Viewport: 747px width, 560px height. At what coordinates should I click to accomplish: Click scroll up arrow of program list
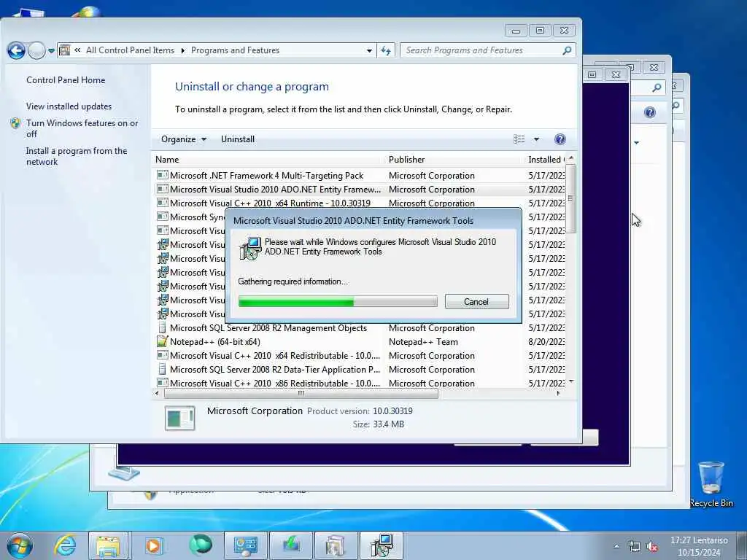pos(570,158)
